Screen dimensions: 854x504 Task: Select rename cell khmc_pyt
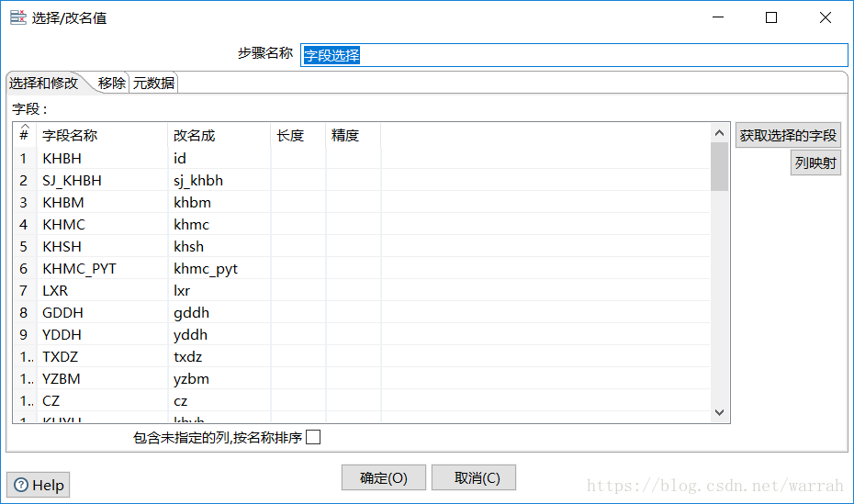pyautogui.click(x=219, y=268)
